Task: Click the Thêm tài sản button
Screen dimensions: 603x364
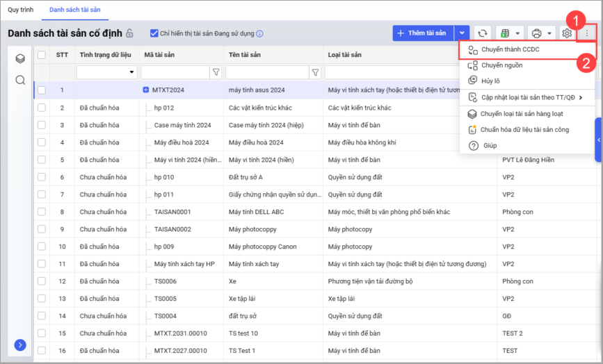Action: [424, 33]
